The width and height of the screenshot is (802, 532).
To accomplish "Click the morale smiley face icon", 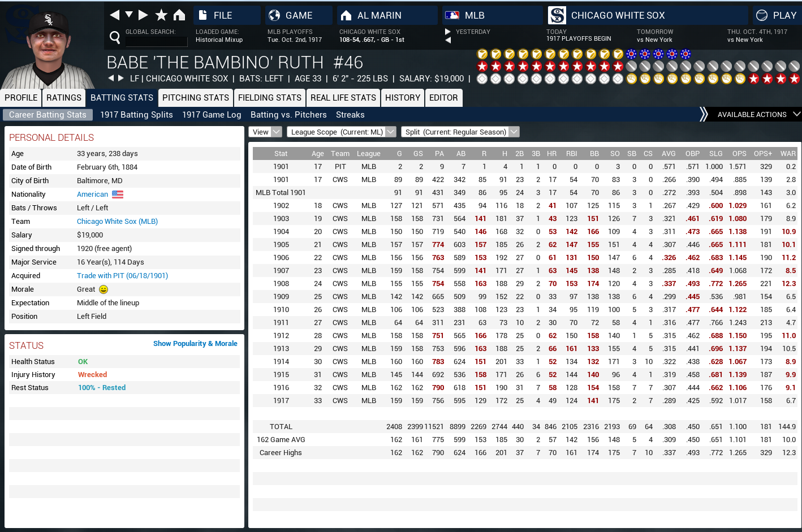I will point(104,289).
